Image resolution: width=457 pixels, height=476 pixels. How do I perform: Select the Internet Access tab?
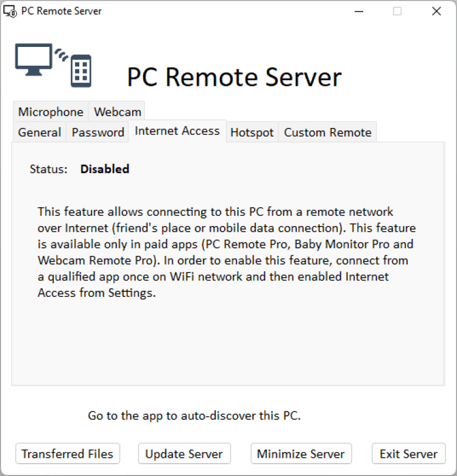tap(177, 131)
